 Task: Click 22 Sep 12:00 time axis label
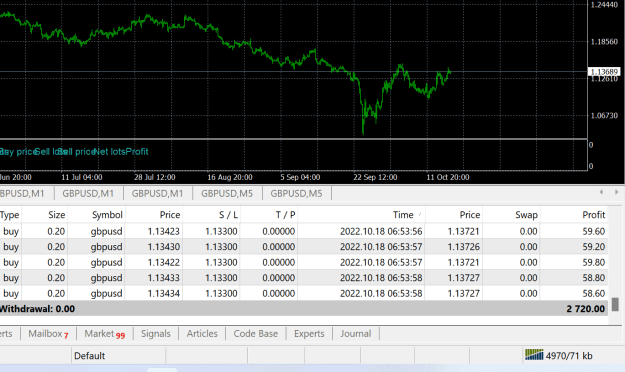(375, 177)
